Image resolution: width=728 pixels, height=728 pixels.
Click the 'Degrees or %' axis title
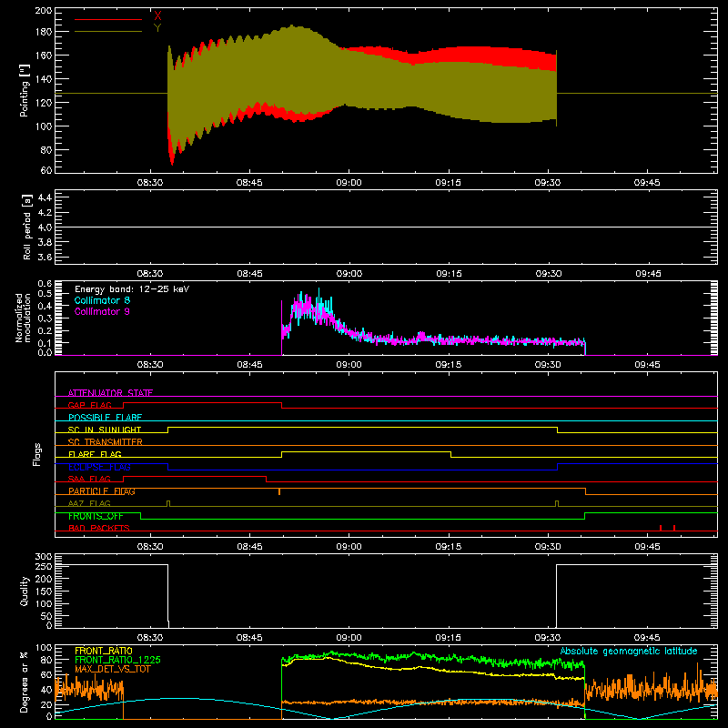[25, 682]
